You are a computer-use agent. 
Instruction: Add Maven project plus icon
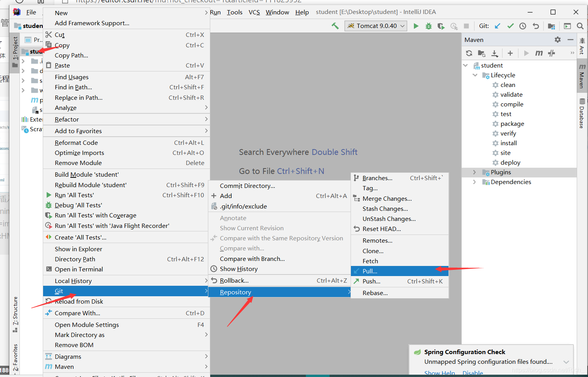pos(510,53)
